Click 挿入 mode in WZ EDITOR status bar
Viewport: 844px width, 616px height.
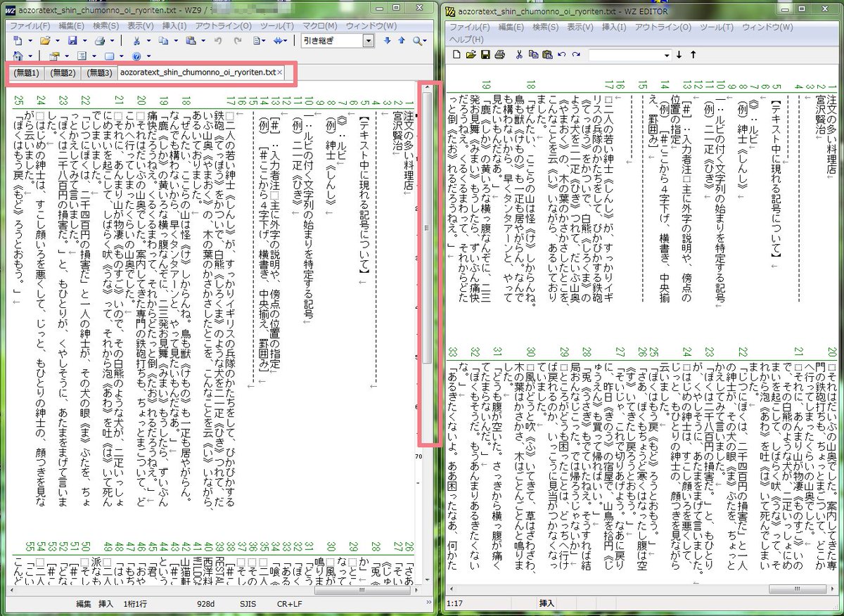(x=546, y=603)
